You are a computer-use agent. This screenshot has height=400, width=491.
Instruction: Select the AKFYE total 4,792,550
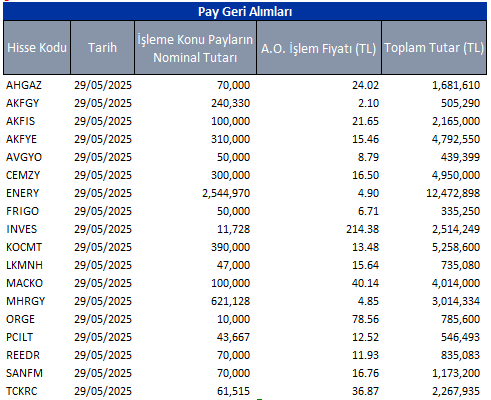click(456, 139)
